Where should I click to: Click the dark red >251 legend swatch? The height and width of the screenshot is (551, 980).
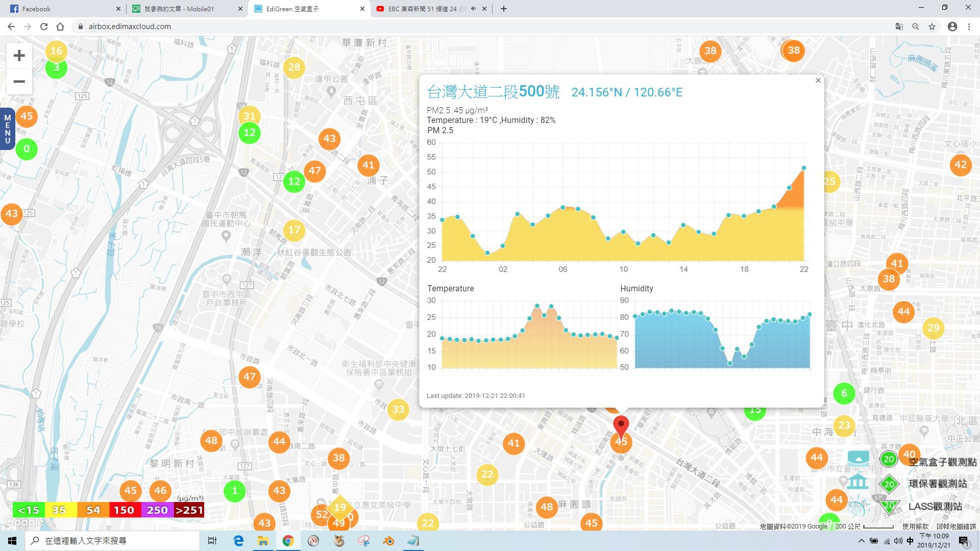188,510
